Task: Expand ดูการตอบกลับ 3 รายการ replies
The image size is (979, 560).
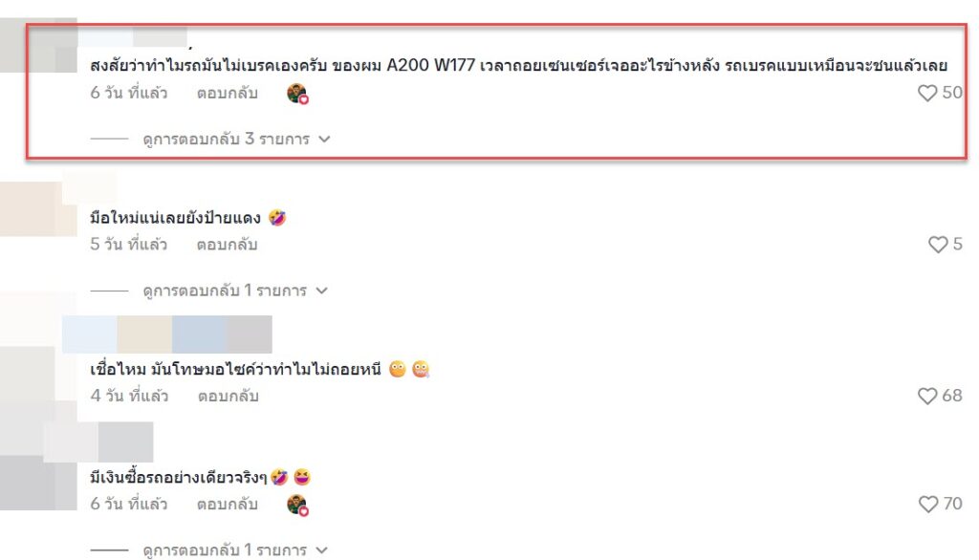Action: click(x=236, y=139)
